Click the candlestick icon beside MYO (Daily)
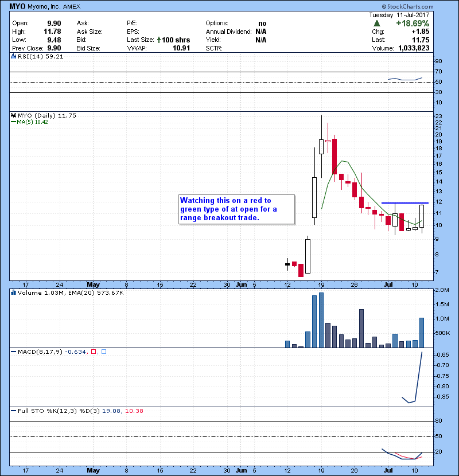Image resolution: width=459 pixels, height=476 pixels. (13, 115)
